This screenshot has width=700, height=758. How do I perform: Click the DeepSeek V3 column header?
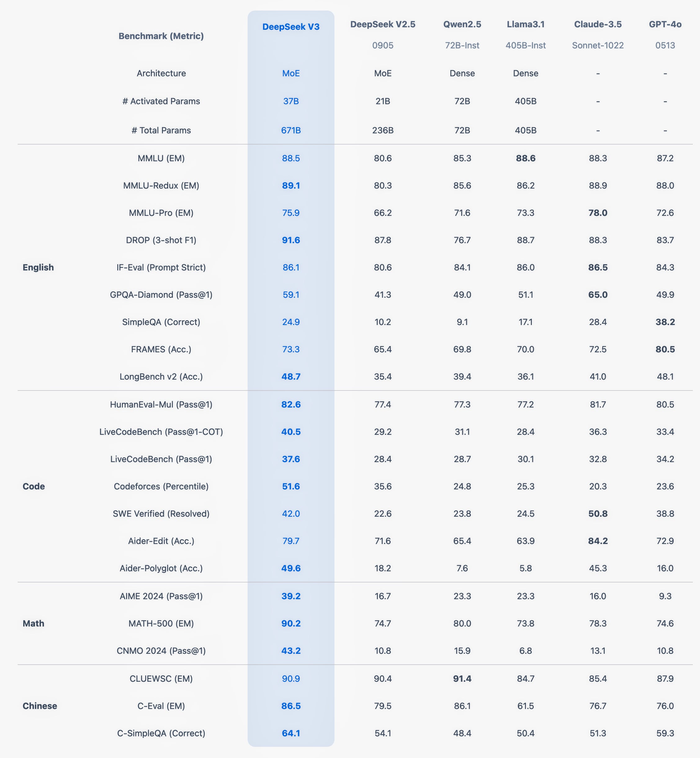[291, 27]
